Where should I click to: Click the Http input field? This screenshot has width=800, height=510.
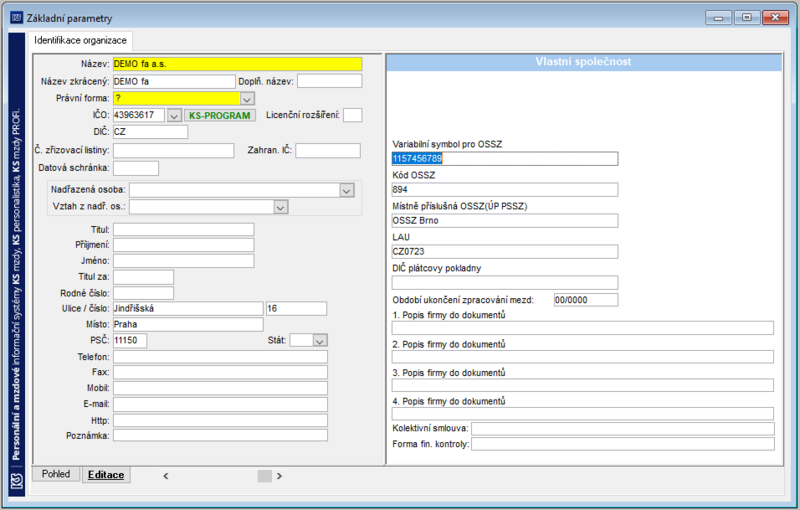pos(220,421)
